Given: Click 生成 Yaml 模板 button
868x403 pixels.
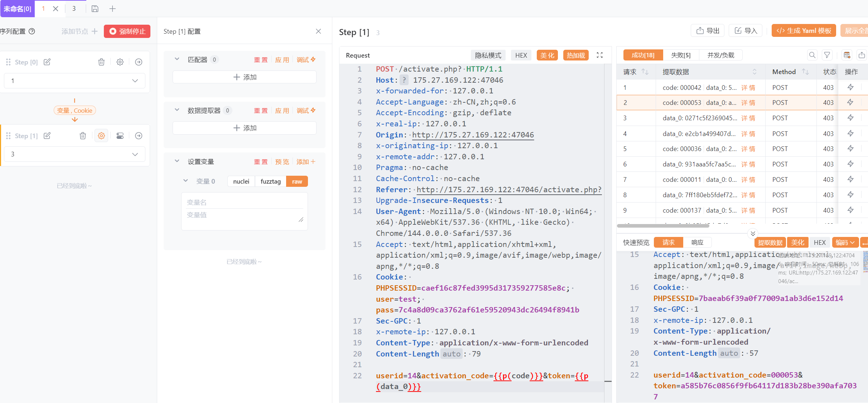Looking at the screenshot, I should [x=804, y=31].
